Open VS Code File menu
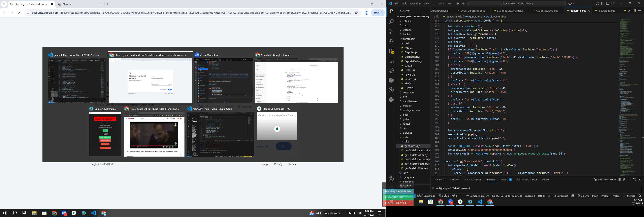 click(397, 3)
